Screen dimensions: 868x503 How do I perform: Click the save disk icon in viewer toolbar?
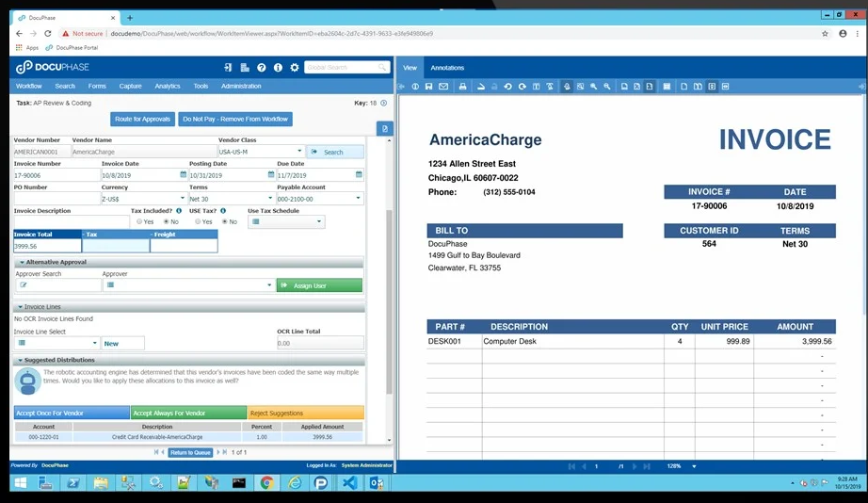click(428, 87)
